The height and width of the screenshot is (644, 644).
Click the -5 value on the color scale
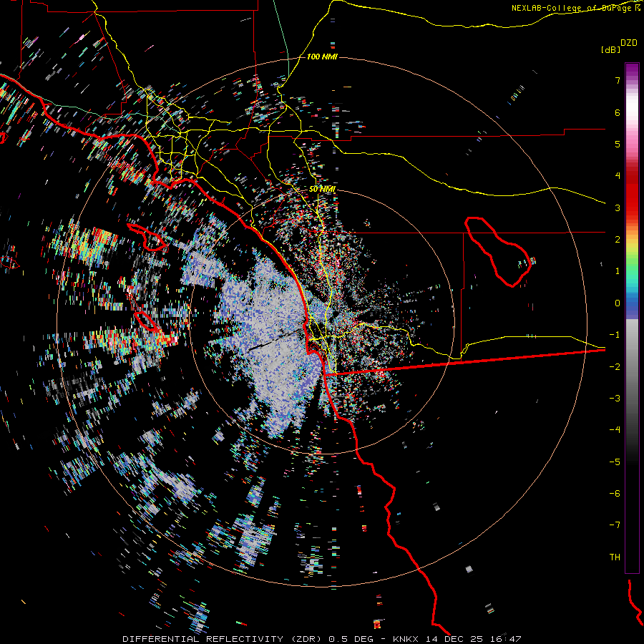615,462
